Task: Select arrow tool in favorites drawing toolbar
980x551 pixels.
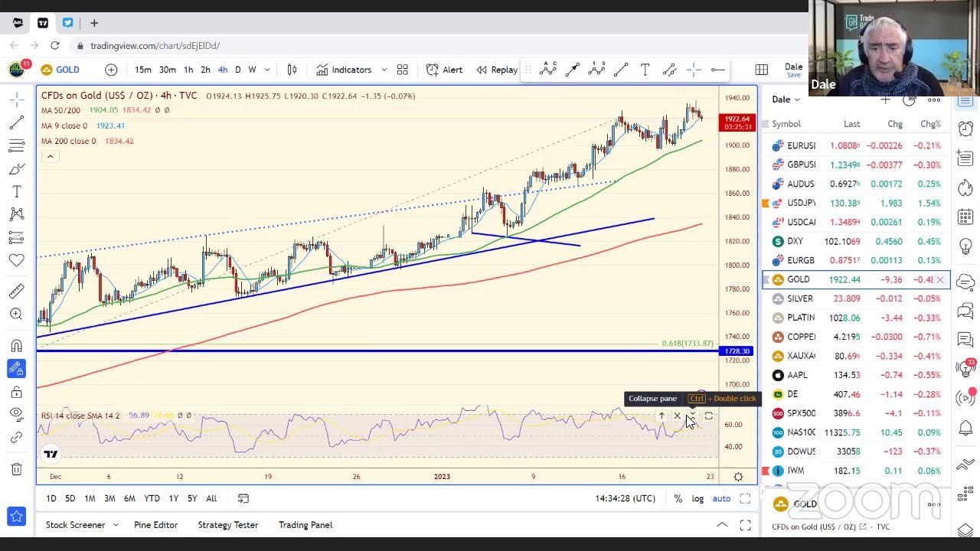Action: [x=573, y=70]
